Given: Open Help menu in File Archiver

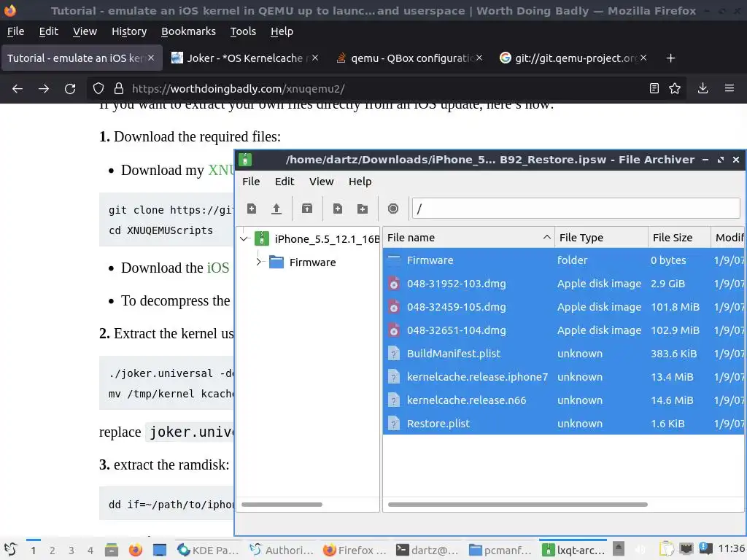Looking at the screenshot, I should 360,182.
